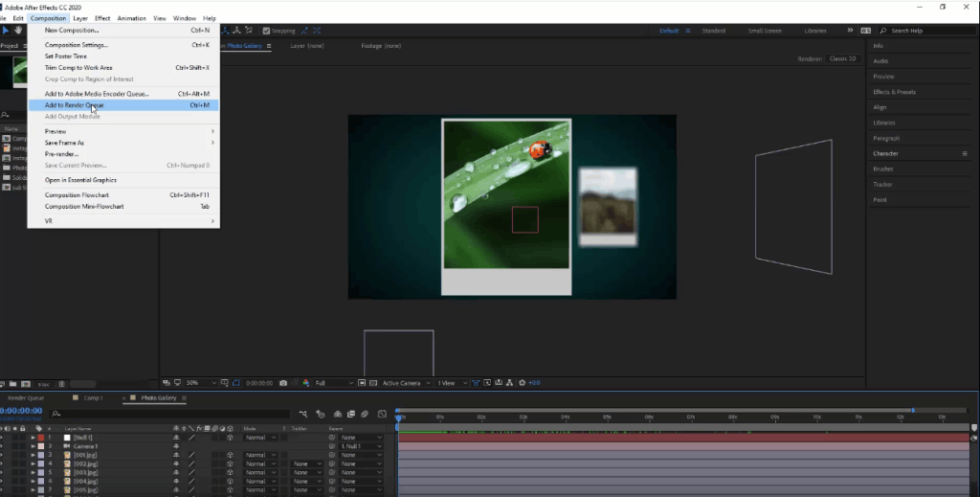Viewport: 980px width, 497px height.
Task: Click the region of interest icon
Action: point(362,383)
